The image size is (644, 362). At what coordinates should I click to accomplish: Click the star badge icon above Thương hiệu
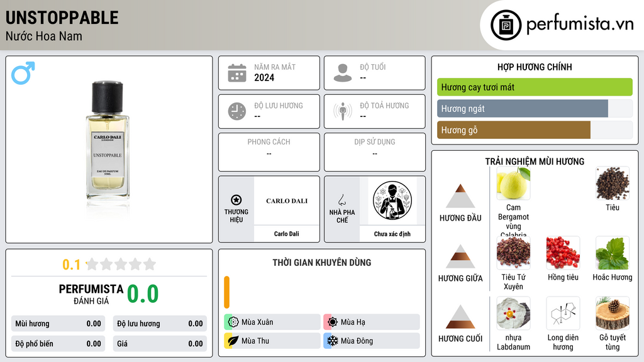pos(236,200)
